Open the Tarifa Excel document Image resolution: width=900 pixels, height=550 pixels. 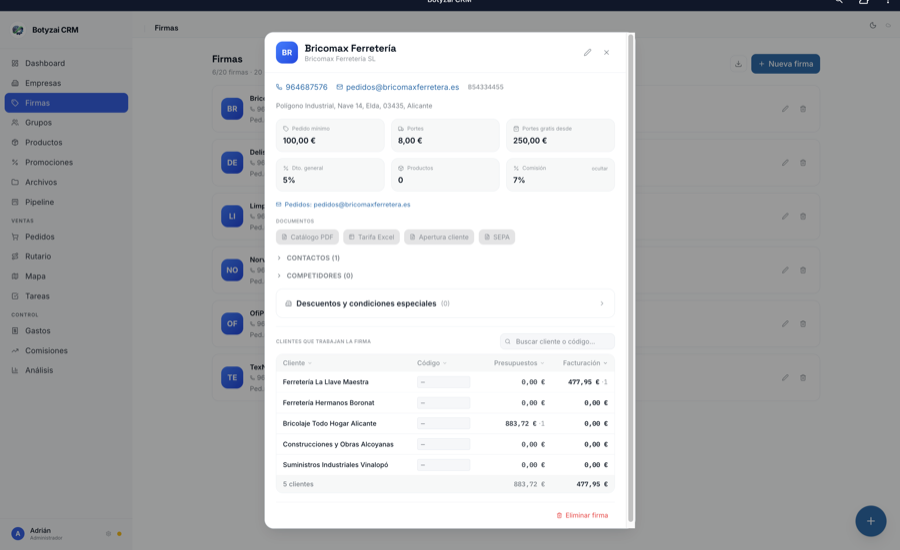point(371,237)
